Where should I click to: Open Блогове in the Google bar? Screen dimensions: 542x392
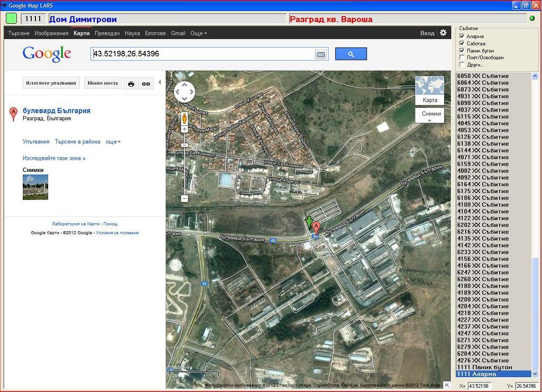point(155,33)
